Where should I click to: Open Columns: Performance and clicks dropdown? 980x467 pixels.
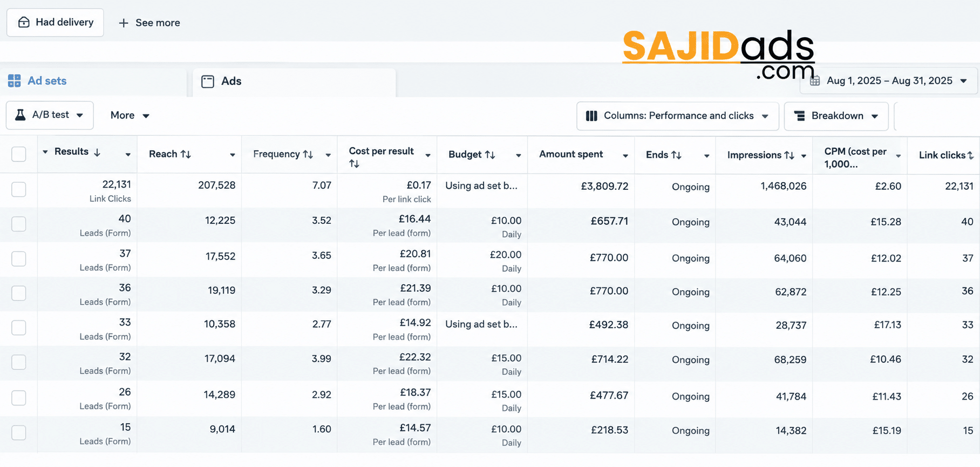(x=677, y=116)
